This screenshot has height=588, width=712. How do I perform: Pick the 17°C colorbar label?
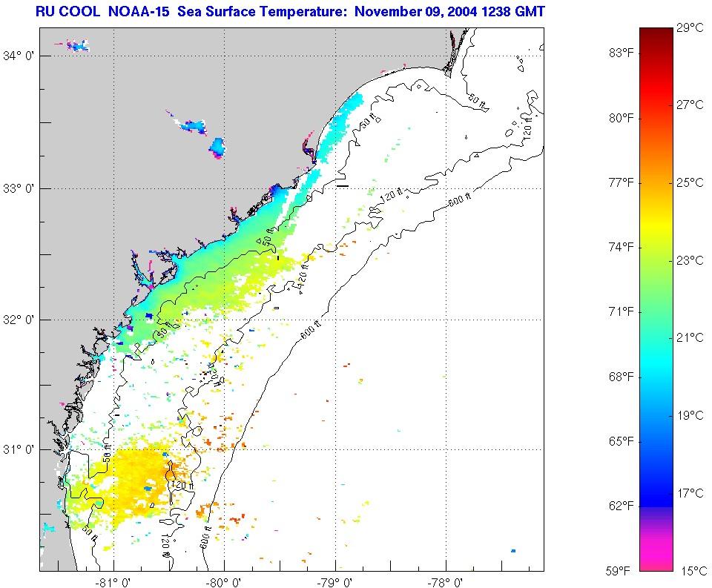[x=690, y=492]
